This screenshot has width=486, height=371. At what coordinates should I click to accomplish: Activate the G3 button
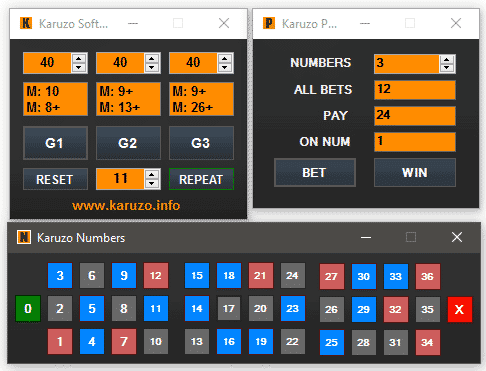[x=201, y=143]
